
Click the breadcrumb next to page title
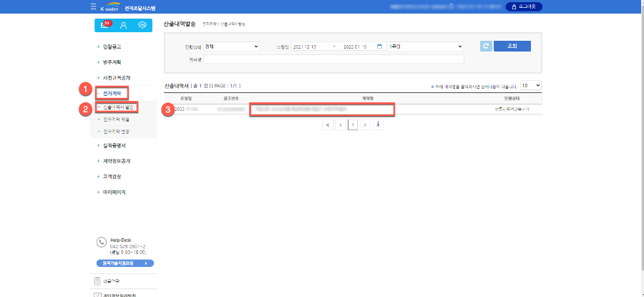[x=224, y=24]
